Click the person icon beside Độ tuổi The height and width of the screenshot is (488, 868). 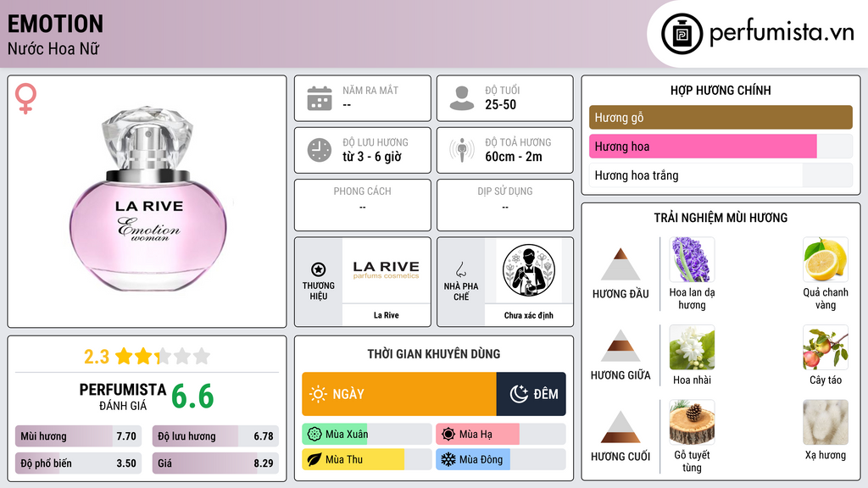tap(462, 98)
